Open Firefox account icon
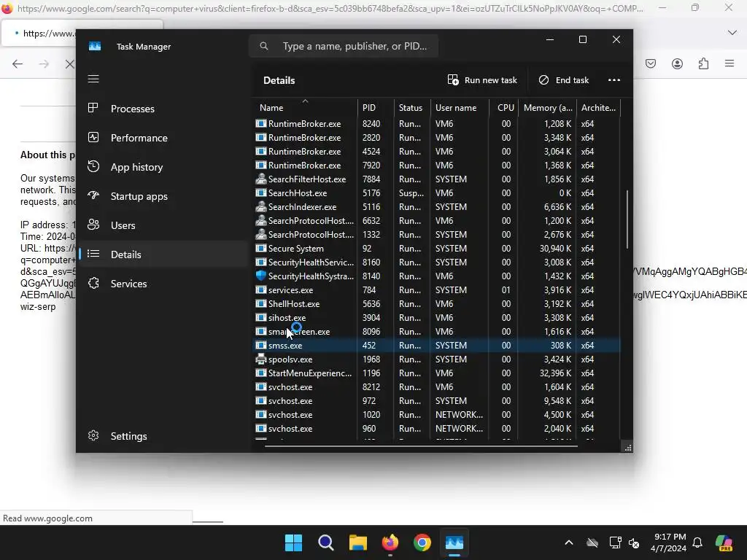747x560 pixels. tap(677, 64)
